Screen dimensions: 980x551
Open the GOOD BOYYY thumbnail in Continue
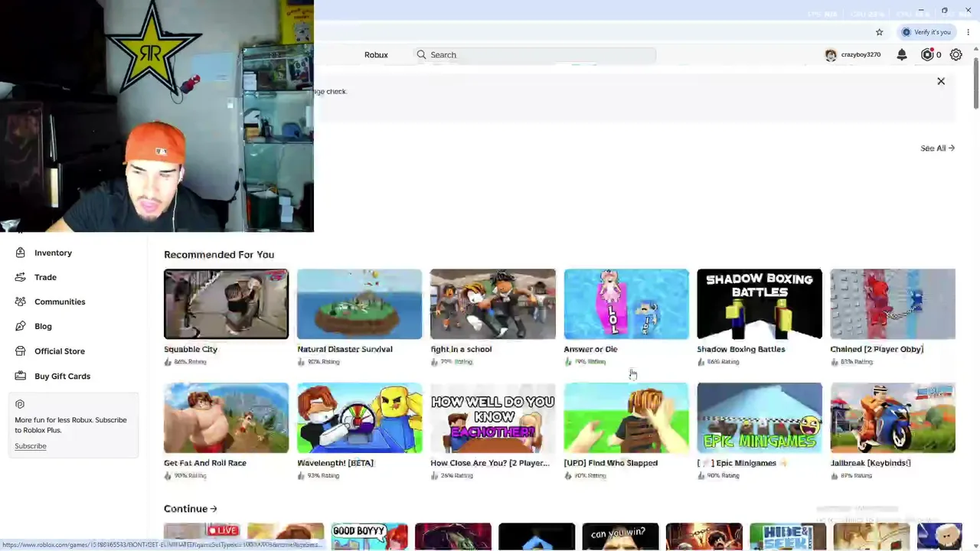369,536
